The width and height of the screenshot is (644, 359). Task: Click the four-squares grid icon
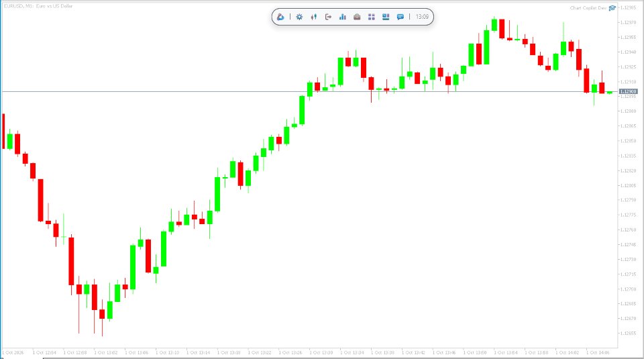point(371,17)
